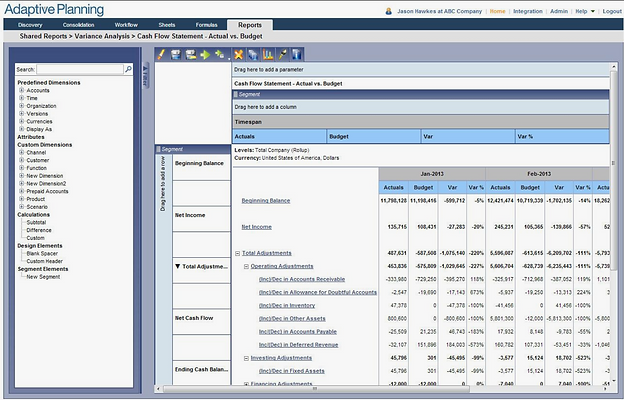Click inside the Search input field

coord(80,69)
